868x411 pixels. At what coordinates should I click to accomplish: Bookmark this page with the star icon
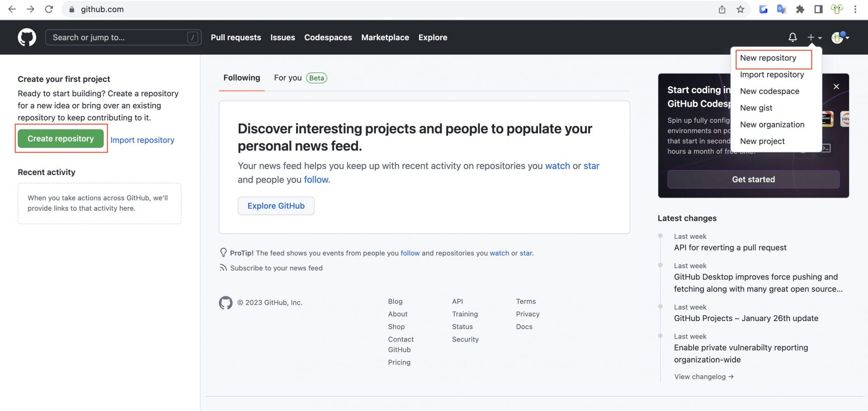pos(740,9)
